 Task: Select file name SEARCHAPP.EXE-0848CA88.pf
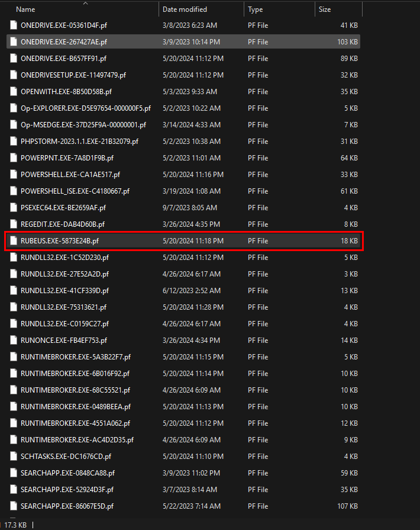pyautogui.click(x=67, y=473)
